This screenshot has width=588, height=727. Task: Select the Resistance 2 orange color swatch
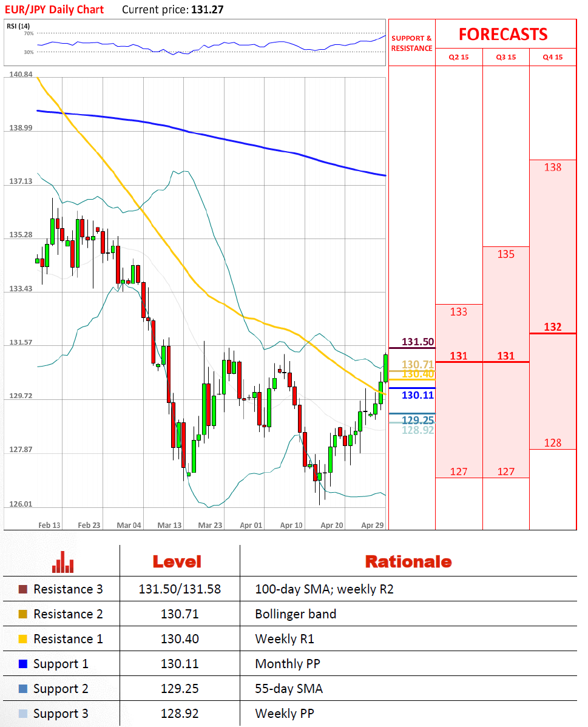(x=22, y=614)
